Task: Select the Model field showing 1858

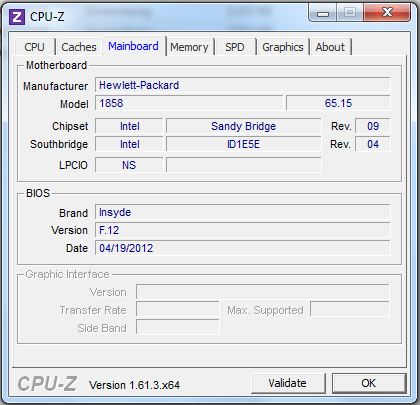Action: 189,103
